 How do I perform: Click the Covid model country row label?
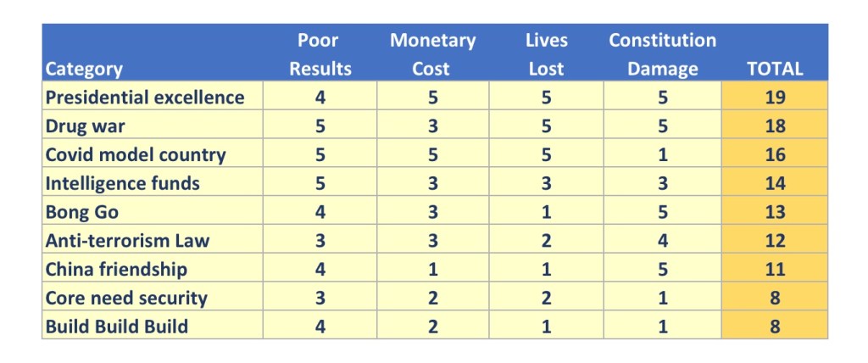click(136, 155)
